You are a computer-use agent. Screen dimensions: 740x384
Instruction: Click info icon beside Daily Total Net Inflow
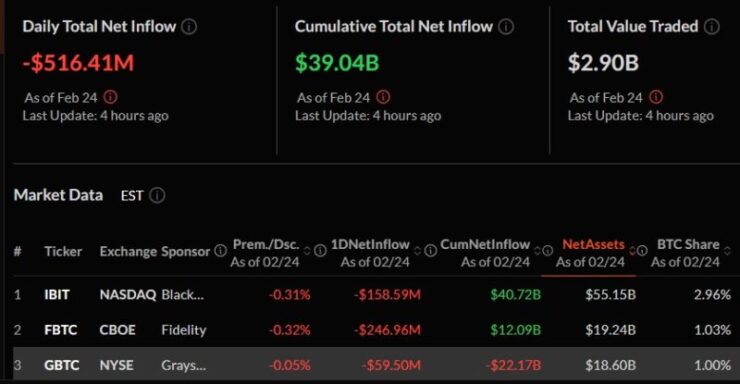(x=189, y=27)
